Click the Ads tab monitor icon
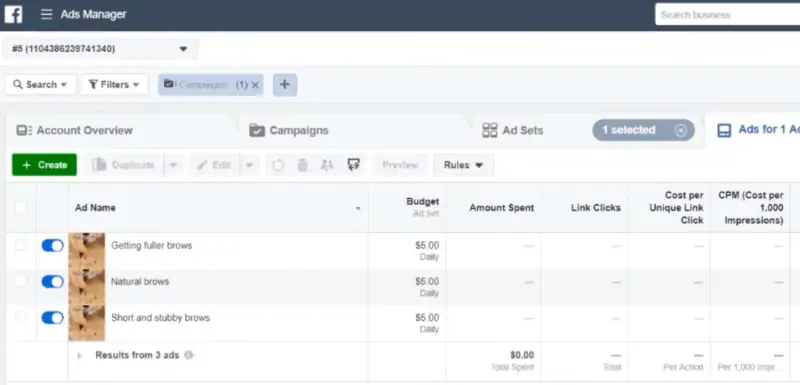 pos(724,131)
